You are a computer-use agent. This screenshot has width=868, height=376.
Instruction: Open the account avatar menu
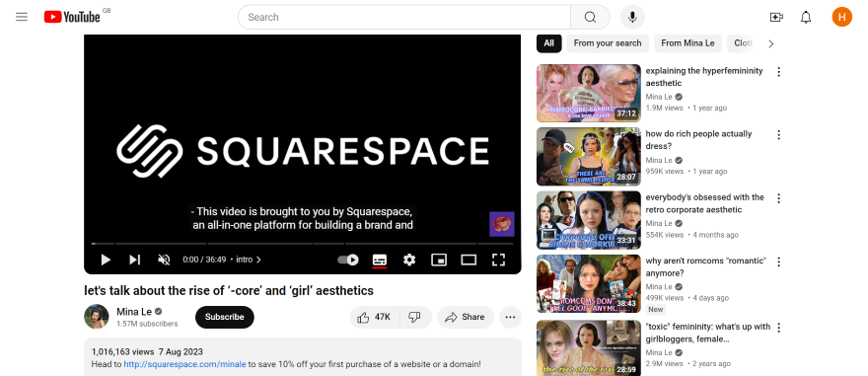tap(841, 17)
